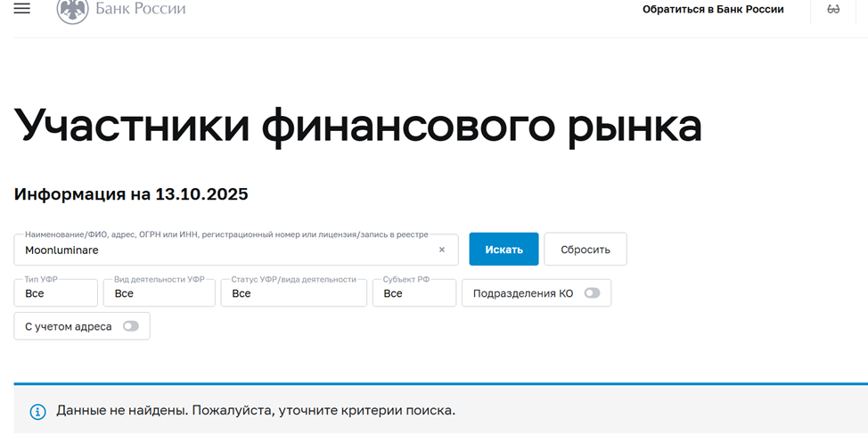
Task: Clear the search field with the x icon
Action: [442, 250]
